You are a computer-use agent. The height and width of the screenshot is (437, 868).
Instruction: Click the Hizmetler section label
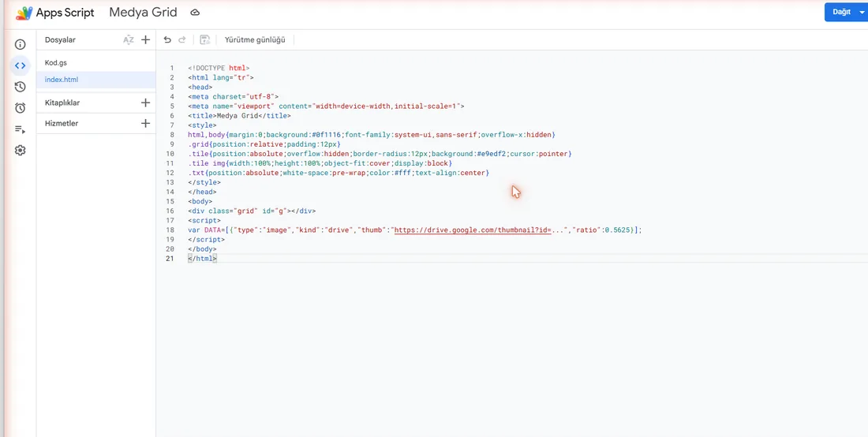[x=62, y=123]
